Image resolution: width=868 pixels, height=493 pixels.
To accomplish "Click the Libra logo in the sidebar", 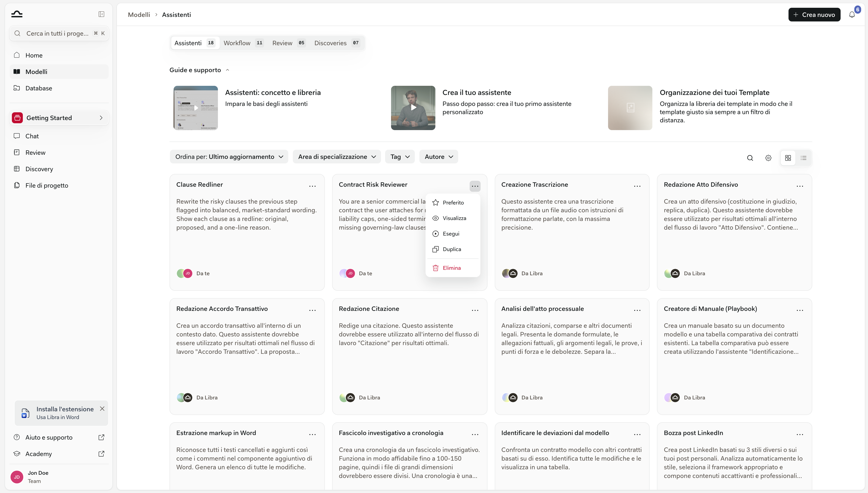I will click(17, 14).
